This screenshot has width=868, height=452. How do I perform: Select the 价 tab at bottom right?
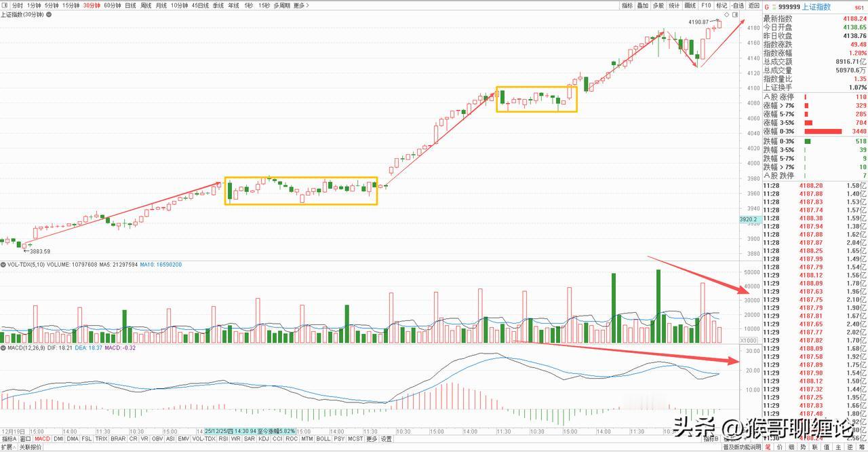tap(779, 447)
